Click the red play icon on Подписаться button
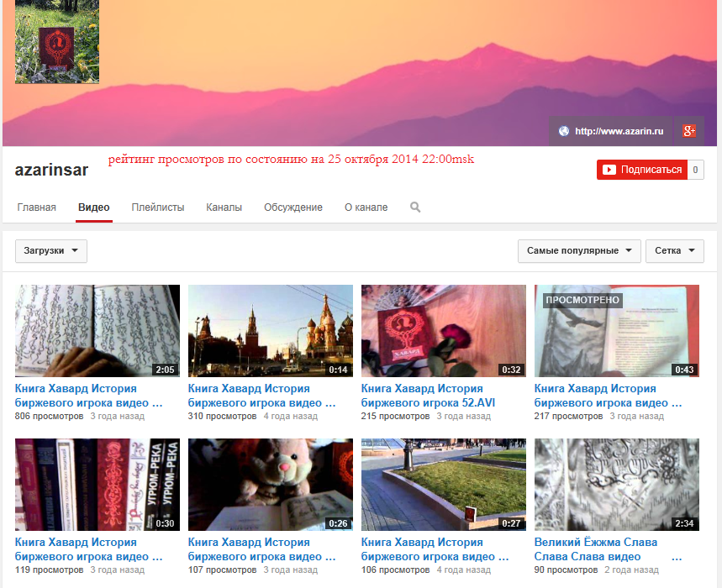The width and height of the screenshot is (722, 588). (611, 169)
